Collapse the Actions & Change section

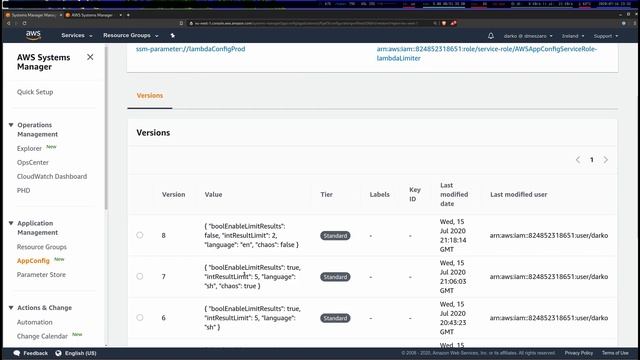pos(11,308)
